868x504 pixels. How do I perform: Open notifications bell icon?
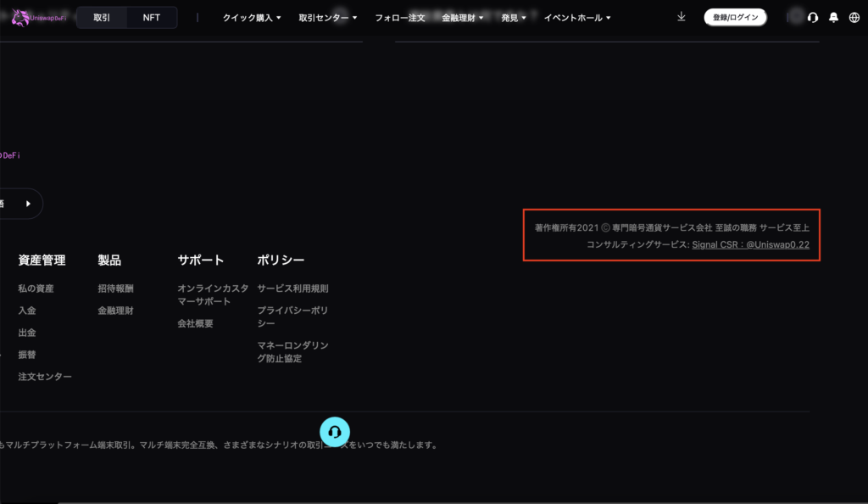coord(833,18)
